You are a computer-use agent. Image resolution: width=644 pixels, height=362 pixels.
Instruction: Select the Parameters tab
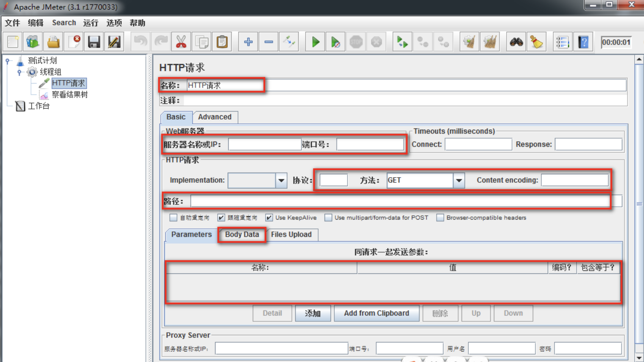tap(191, 234)
